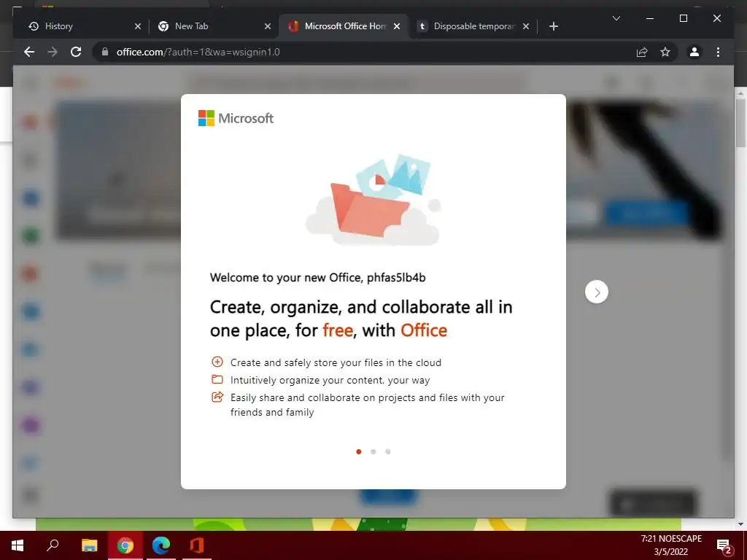This screenshot has height=560, width=747.
Task: Click text 'Welcome to your new Office, phfas5lb4b'
Action: [x=318, y=278]
